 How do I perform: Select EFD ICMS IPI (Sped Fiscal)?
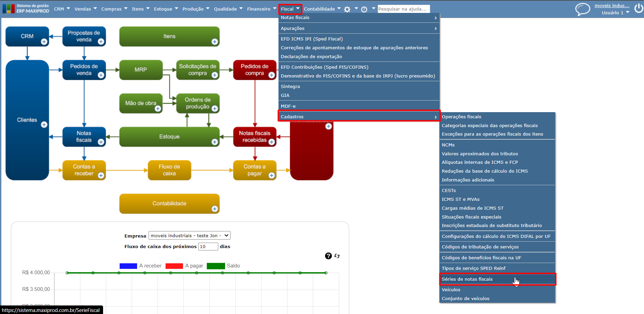359,39
